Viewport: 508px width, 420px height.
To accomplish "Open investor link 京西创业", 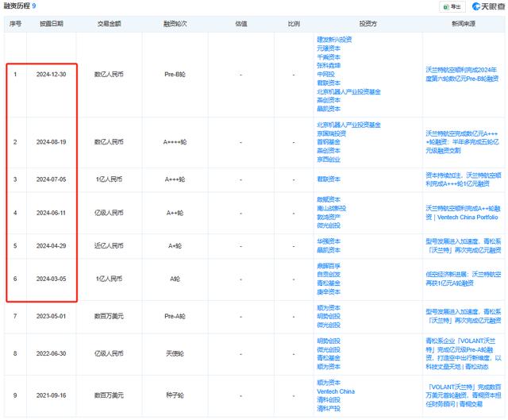I will (329, 160).
